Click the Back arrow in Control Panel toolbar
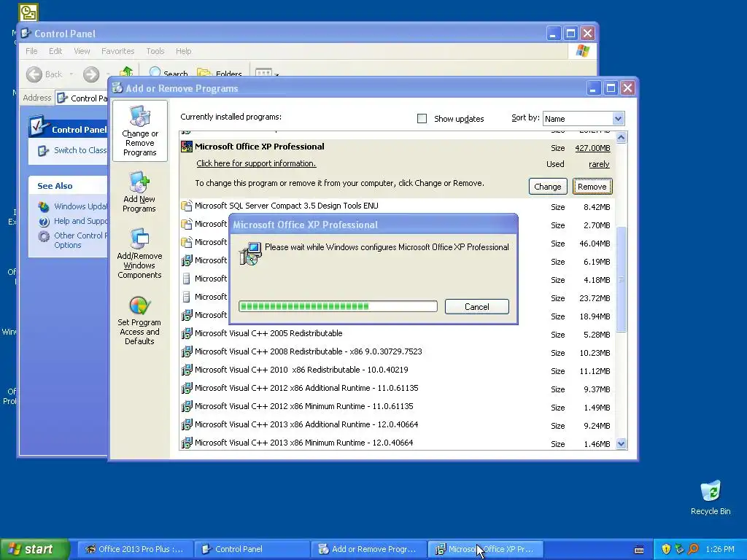Viewport: 747px width, 560px height. (x=34, y=74)
